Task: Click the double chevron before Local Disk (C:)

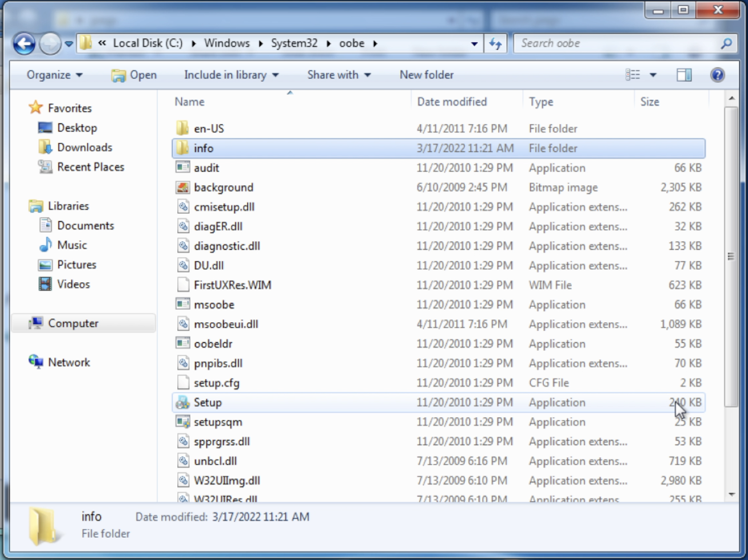Action: coord(102,43)
